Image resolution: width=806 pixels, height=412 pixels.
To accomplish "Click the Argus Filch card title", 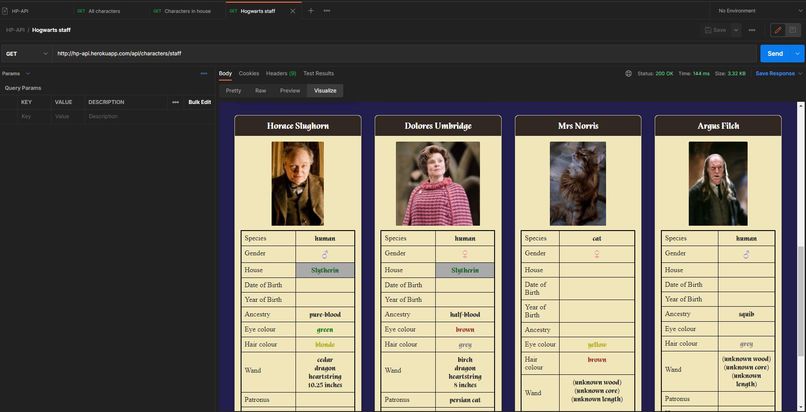I will (x=718, y=126).
